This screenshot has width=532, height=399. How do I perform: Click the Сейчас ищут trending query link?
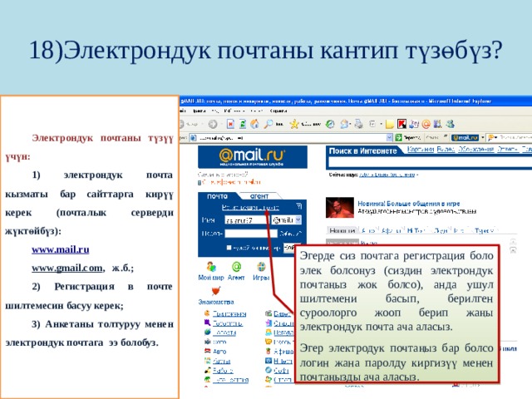click(387, 175)
